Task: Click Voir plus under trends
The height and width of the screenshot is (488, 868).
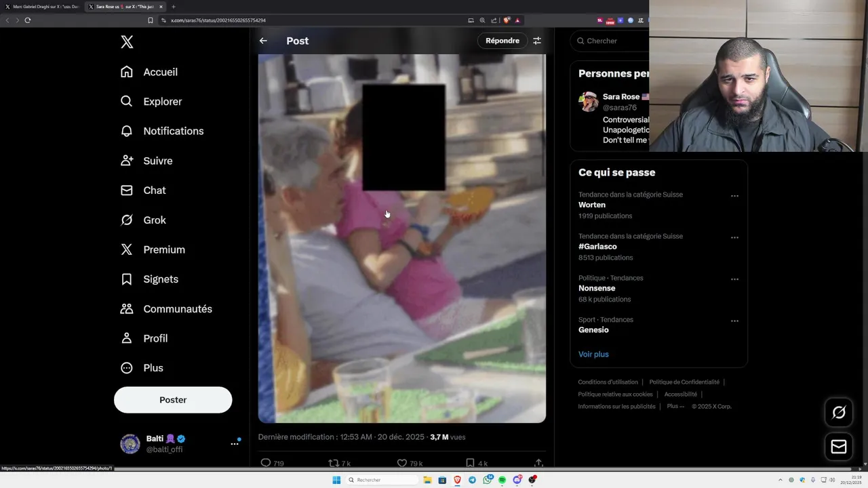Action: [593, 354]
